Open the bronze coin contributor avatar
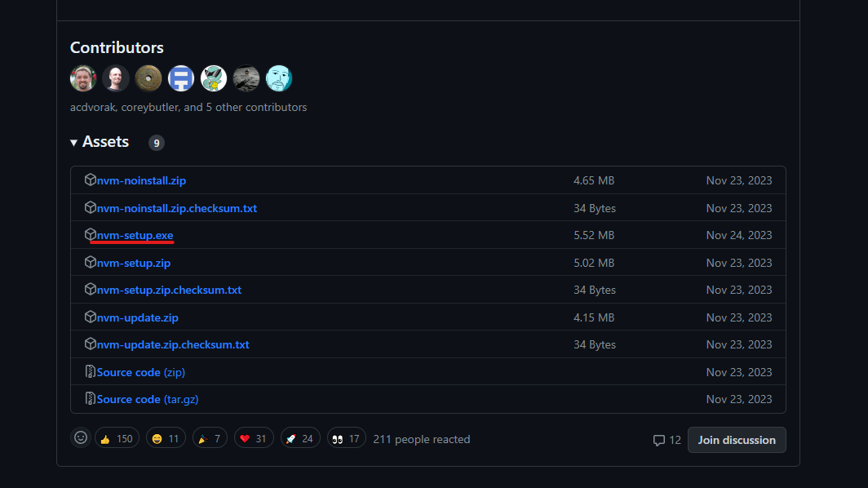Viewport: 868px width, 488px height. tap(148, 78)
